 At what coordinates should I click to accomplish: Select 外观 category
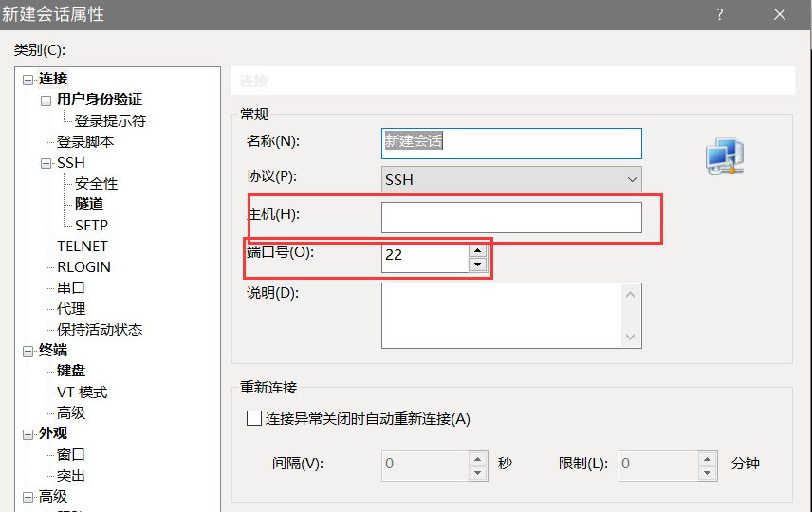tap(53, 433)
